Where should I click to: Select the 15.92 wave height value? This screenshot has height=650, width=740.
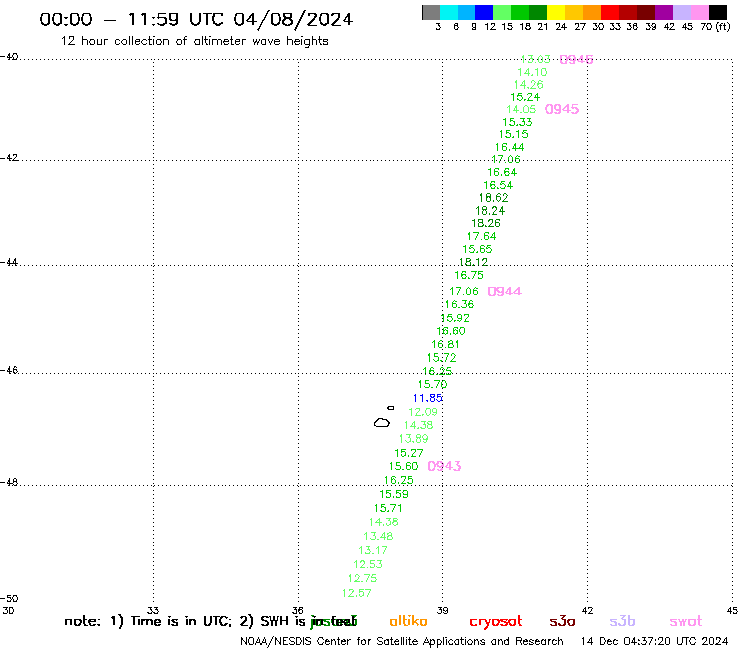455,318
